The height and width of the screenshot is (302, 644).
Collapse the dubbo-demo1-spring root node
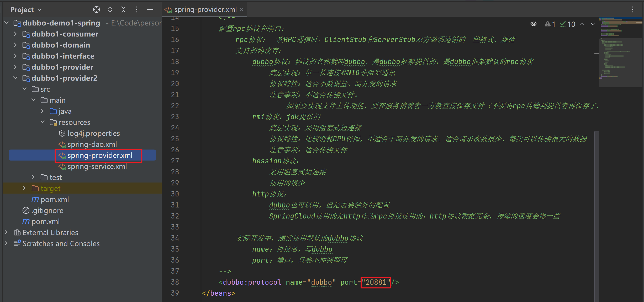pyautogui.click(x=6, y=23)
